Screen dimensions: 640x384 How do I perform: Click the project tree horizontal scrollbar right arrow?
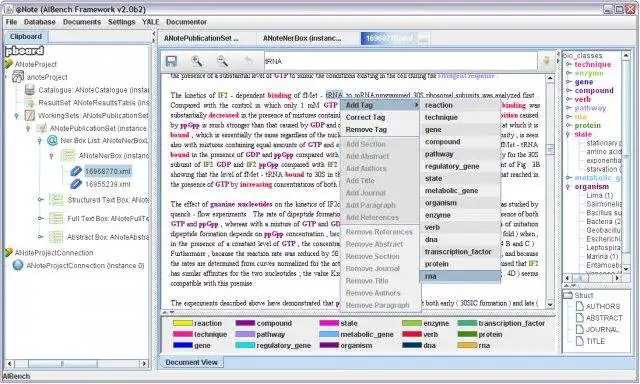(x=144, y=363)
